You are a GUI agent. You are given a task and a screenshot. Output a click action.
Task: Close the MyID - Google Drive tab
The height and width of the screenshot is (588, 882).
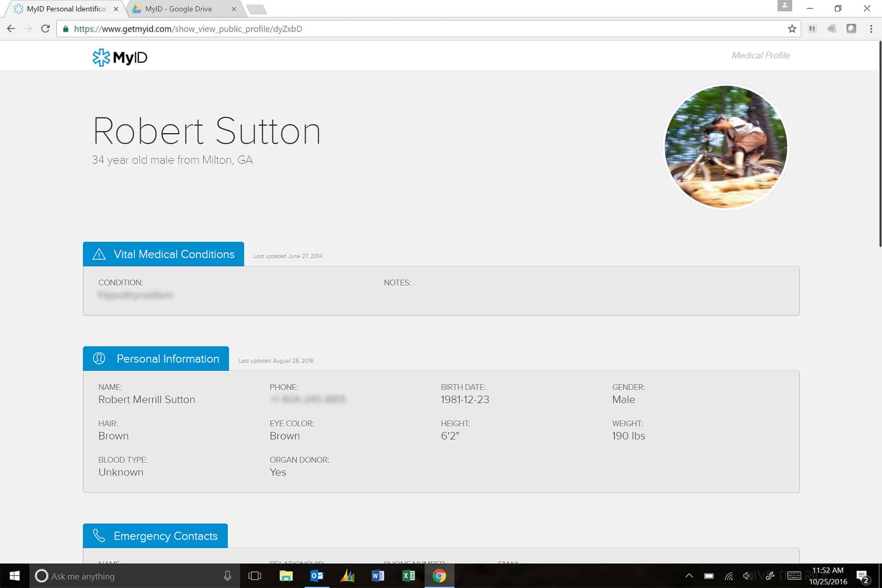(234, 9)
